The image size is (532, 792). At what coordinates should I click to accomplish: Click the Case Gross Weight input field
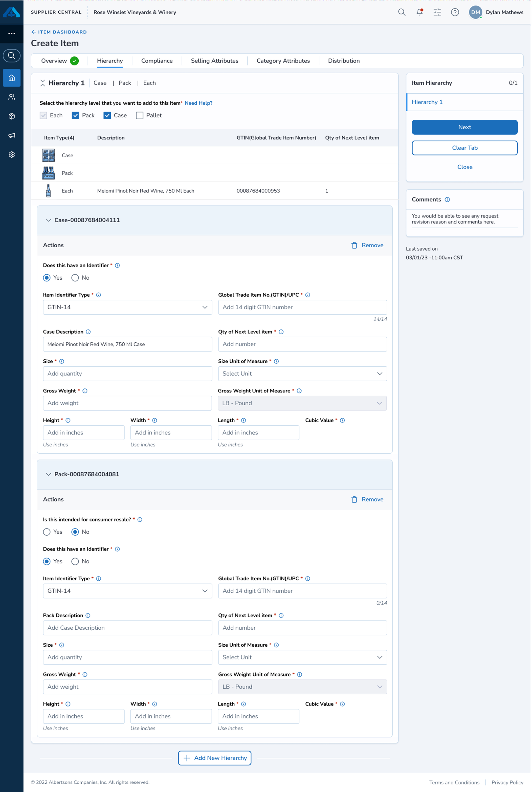tap(127, 403)
